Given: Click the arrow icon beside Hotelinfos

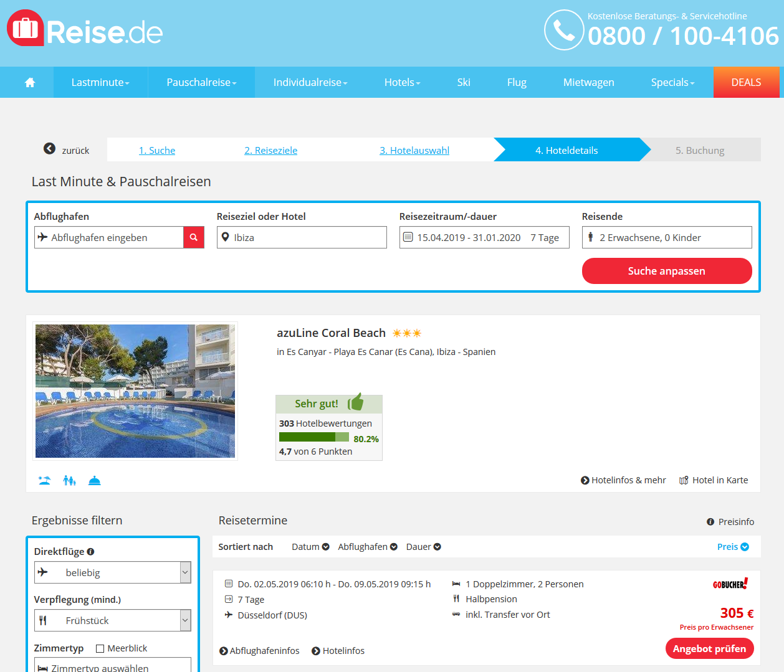Looking at the screenshot, I should (316, 651).
